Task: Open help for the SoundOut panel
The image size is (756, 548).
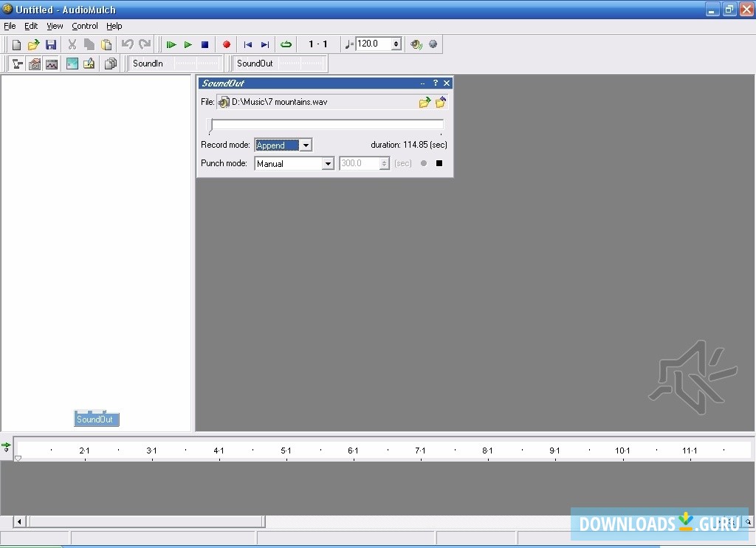Action: pyautogui.click(x=436, y=83)
